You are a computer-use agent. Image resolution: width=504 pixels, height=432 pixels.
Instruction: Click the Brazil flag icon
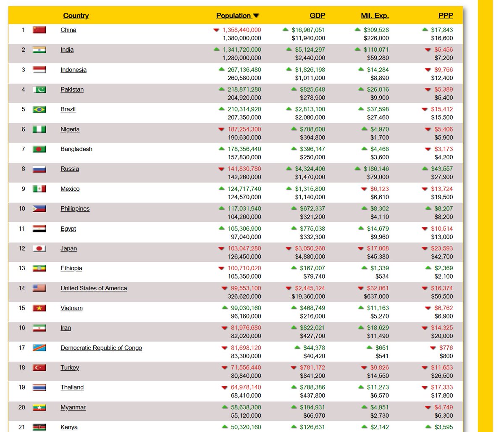coord(39,109)
